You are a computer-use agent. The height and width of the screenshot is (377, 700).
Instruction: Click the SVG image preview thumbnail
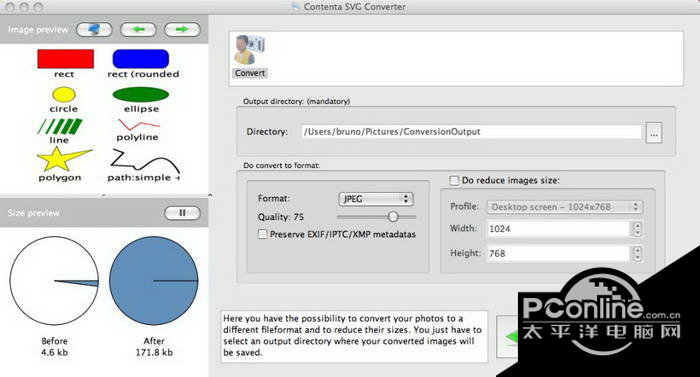tap(108, 116)
